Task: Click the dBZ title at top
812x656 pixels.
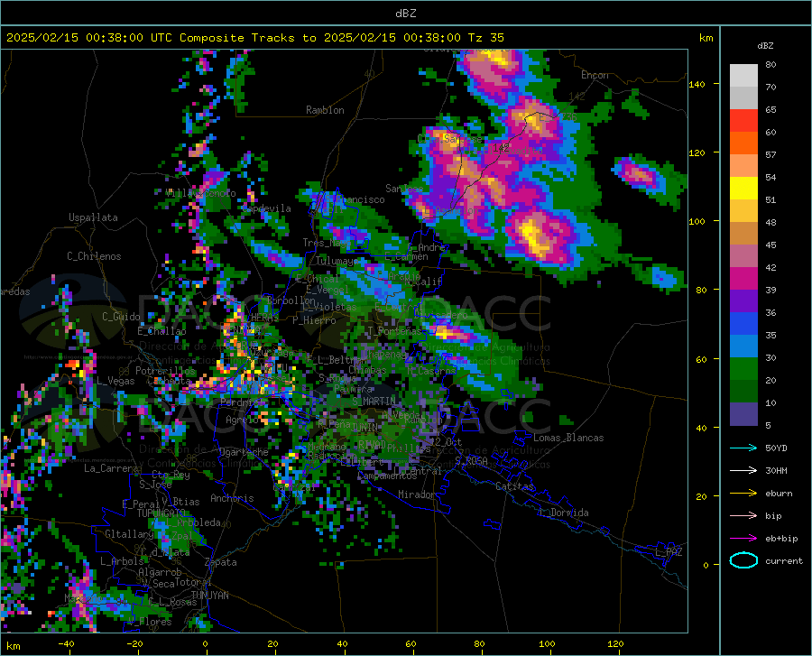Action: [405, 14]
